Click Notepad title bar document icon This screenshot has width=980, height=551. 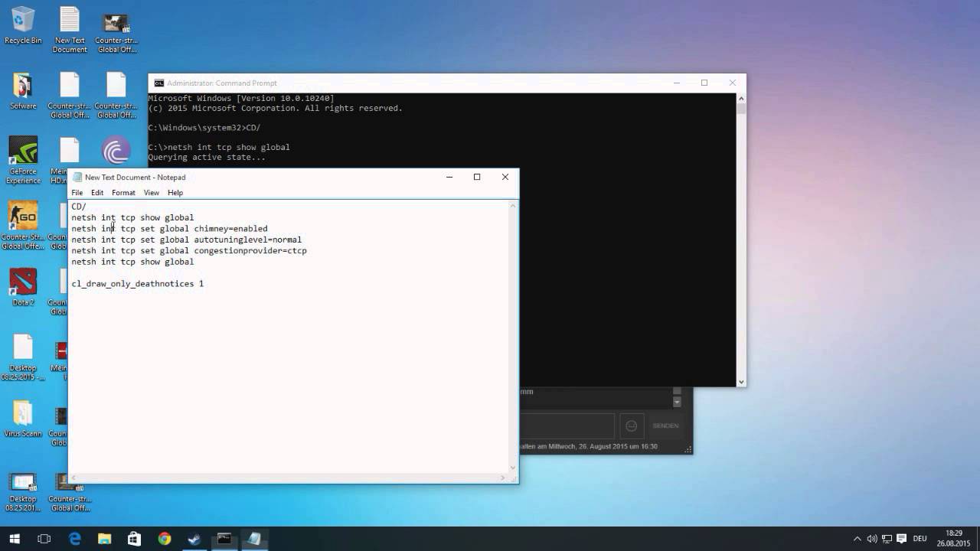pos(77,177)
